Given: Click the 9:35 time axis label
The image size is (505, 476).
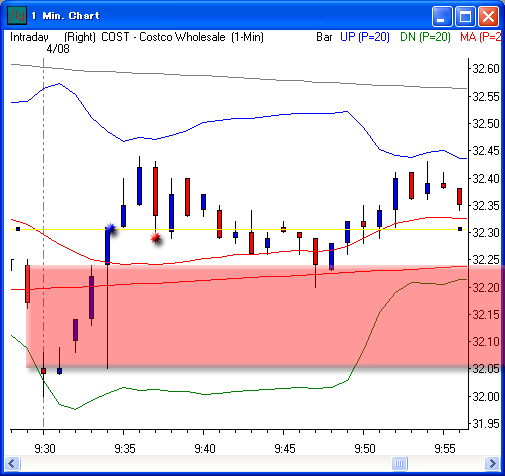Looking at the screenshot, I should 125,449.
